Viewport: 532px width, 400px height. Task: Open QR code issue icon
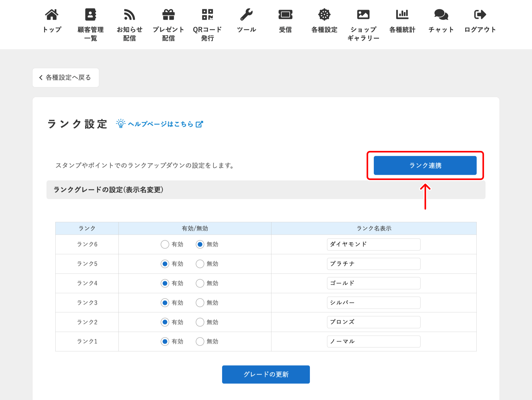(208, 15)
